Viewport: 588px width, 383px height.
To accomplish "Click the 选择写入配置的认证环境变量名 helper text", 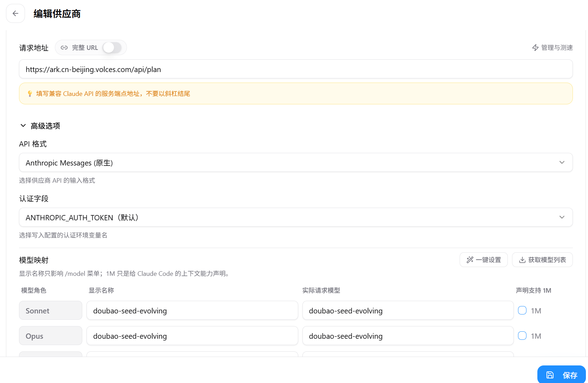I will (63, 235).
